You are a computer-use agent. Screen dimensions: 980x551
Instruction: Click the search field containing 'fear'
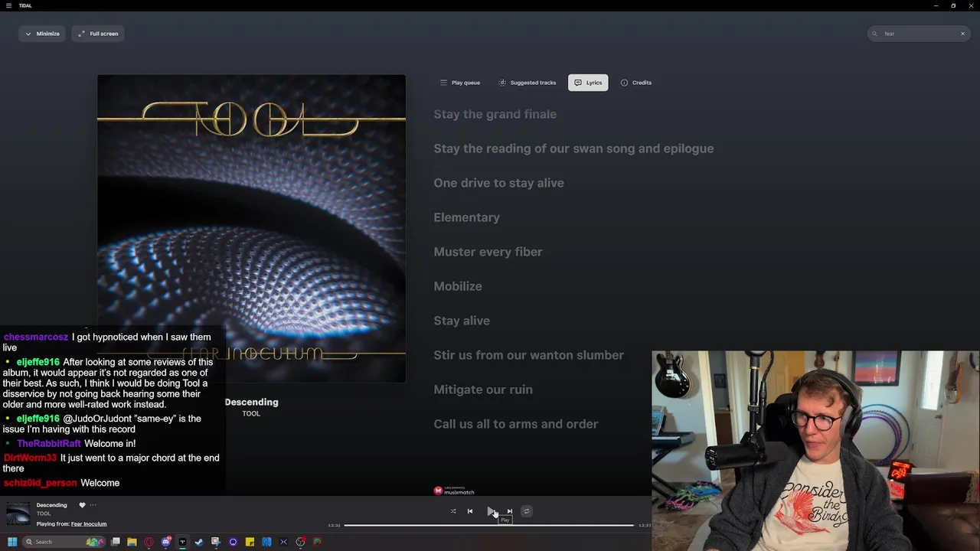918,34
